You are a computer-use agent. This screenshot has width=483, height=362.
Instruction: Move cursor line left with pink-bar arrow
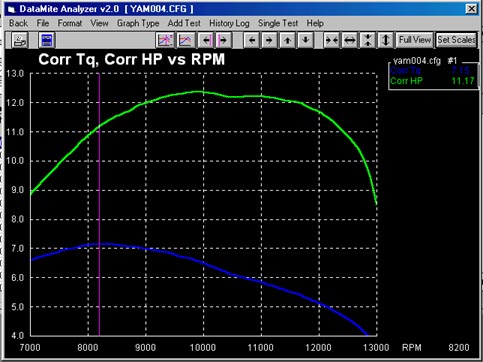206,40
